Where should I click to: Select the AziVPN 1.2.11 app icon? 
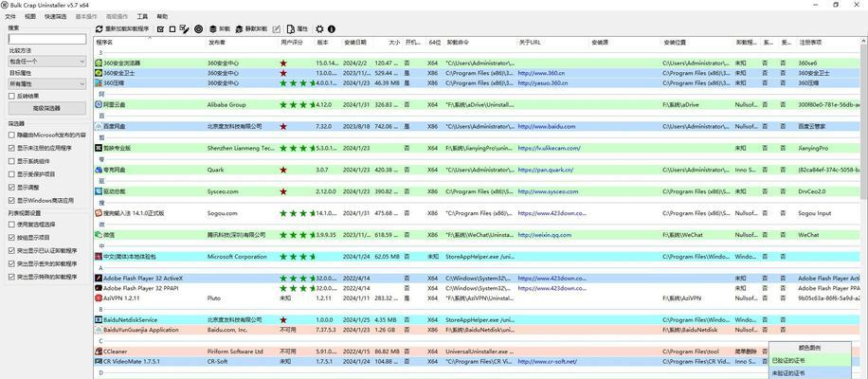pos(99,298)
